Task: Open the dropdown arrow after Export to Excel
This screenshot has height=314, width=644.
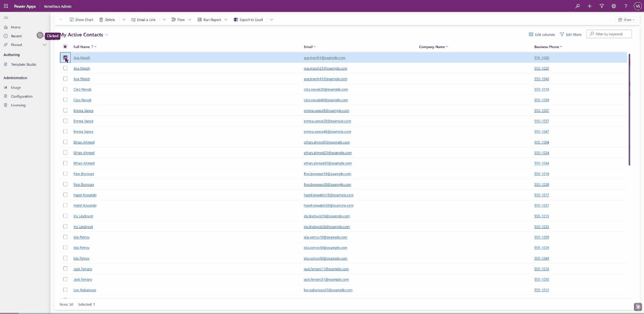Action: point(271,20)
